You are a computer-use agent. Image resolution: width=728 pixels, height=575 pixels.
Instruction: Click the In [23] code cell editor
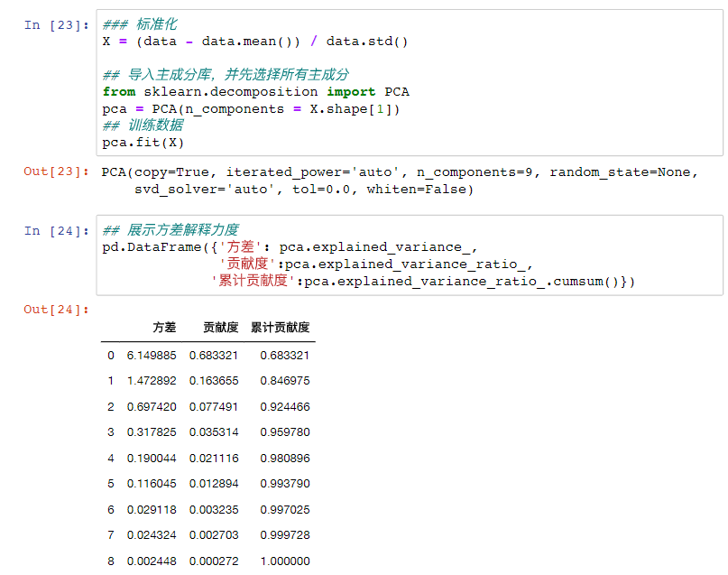[410, 83]
